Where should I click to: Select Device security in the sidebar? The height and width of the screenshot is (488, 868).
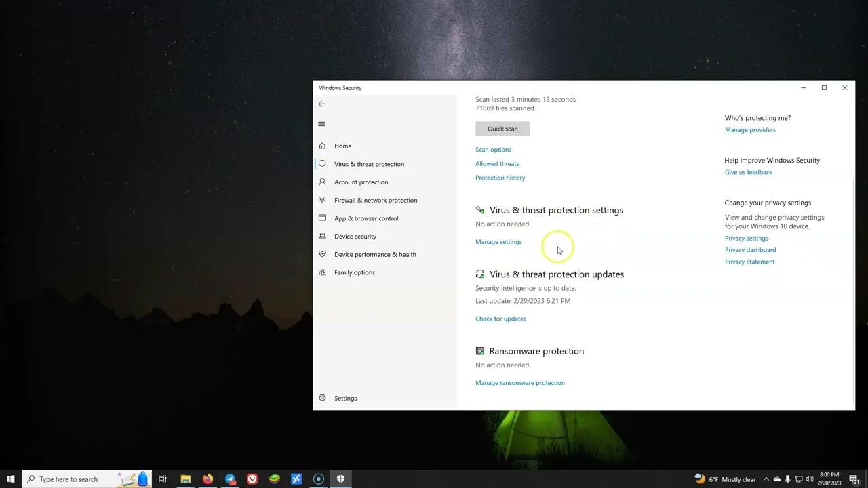(x=355, y=236)
